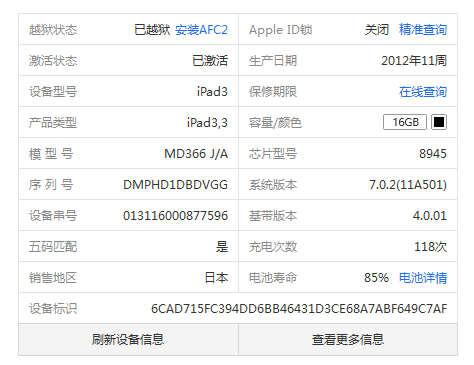Click the black color swatch

click(x=439, y=122)
